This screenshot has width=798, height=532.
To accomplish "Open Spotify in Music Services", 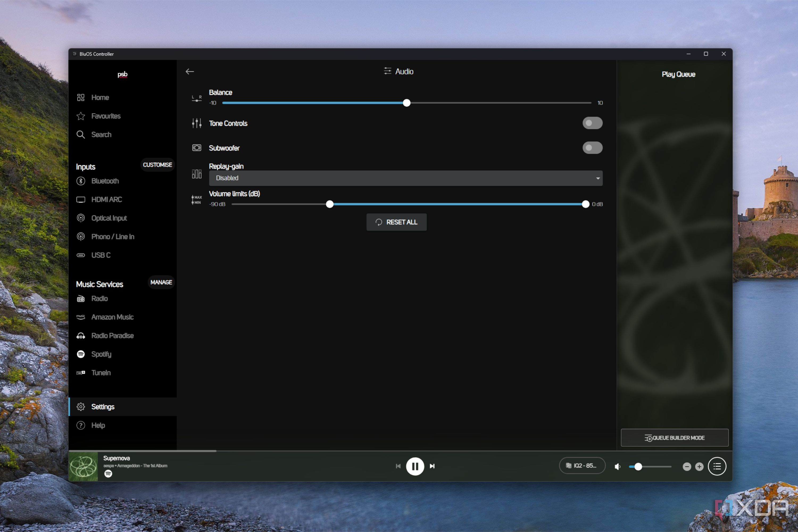I will [122, 354].
